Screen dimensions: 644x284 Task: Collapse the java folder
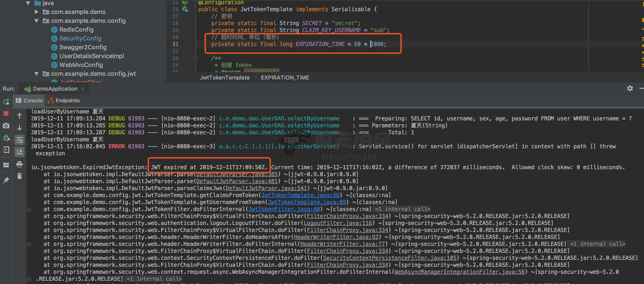point(28,3)
